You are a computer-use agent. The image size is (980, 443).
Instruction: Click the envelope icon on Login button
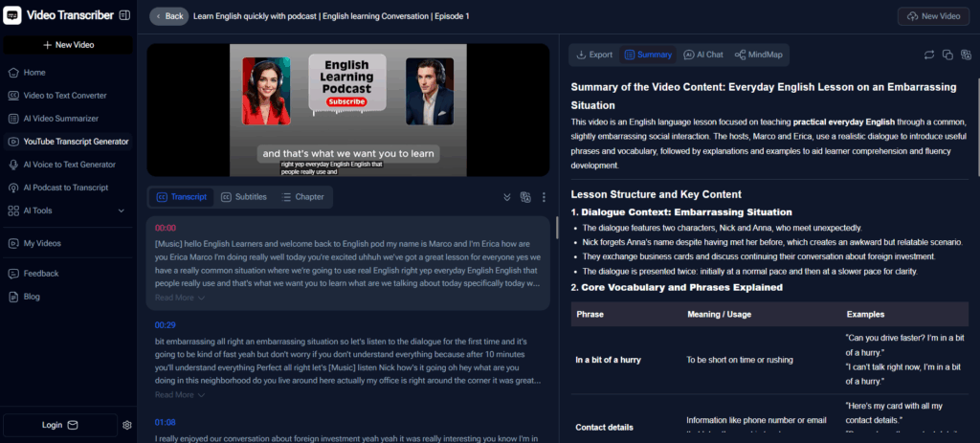pyautogui.click(x=73, y=425)
